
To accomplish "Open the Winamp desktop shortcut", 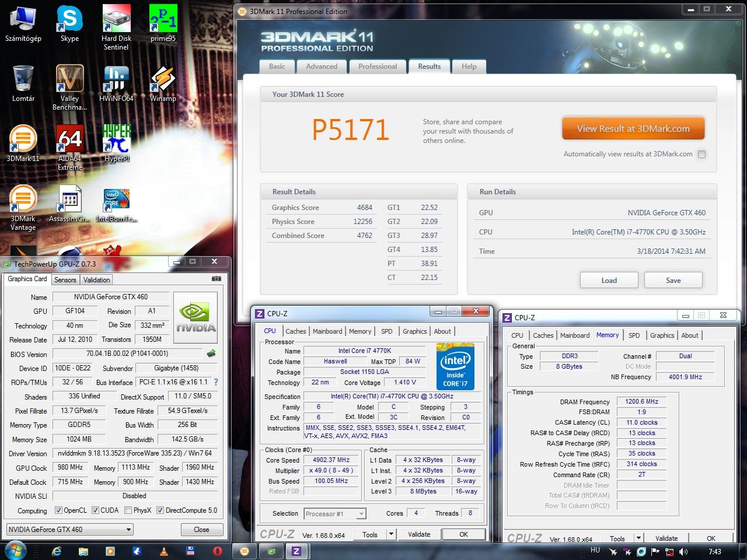I will pyautogui.click(x=163, y=83).
